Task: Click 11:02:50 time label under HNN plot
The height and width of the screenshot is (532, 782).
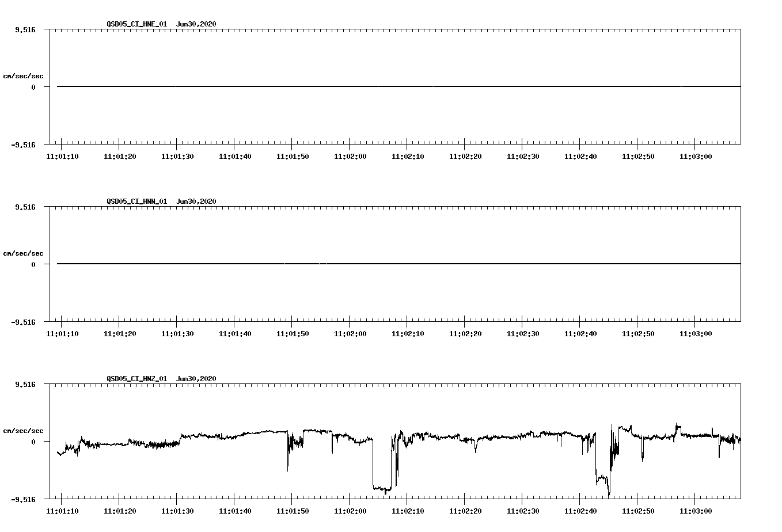Action: pyautogui.click(x=638, y=334)
